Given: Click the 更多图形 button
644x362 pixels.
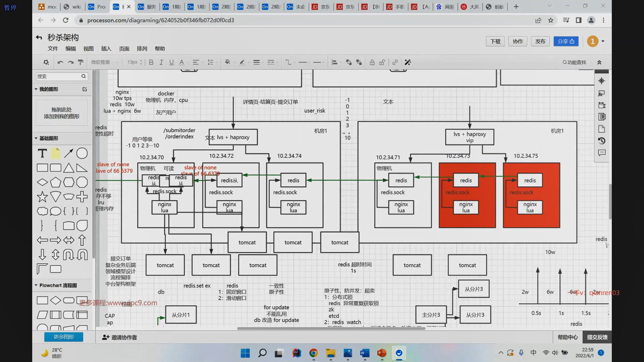Looking at the screenshot, I should tap(64, 337).
